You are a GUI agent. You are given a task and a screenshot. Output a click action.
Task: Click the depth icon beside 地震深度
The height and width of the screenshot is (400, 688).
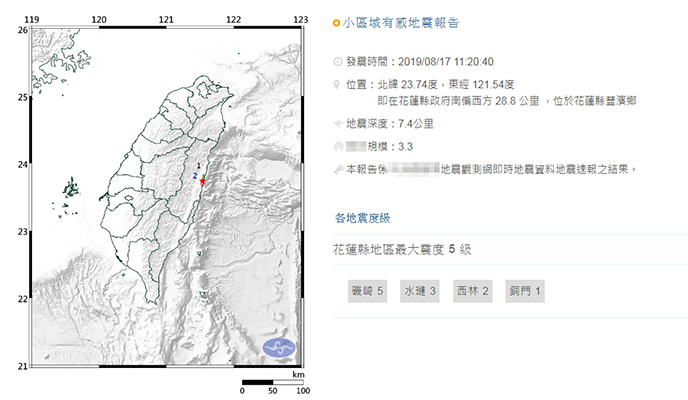(337, 124)
